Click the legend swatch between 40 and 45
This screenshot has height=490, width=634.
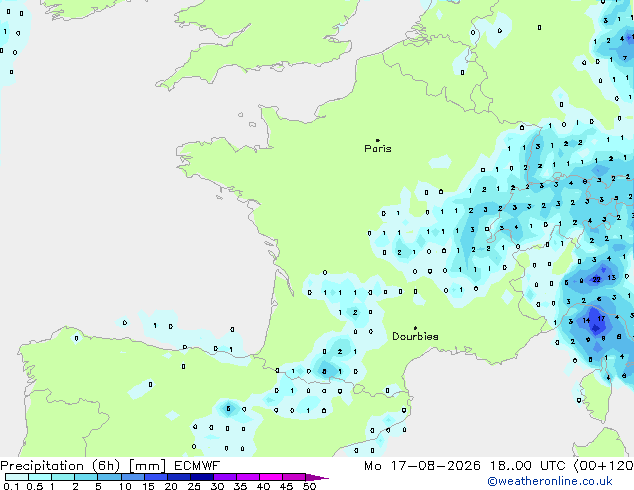tap(271, 477)
